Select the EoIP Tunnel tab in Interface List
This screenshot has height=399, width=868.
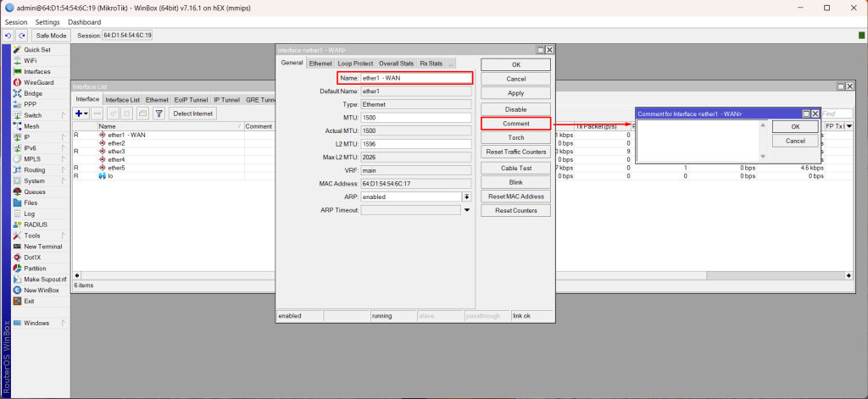191,100
